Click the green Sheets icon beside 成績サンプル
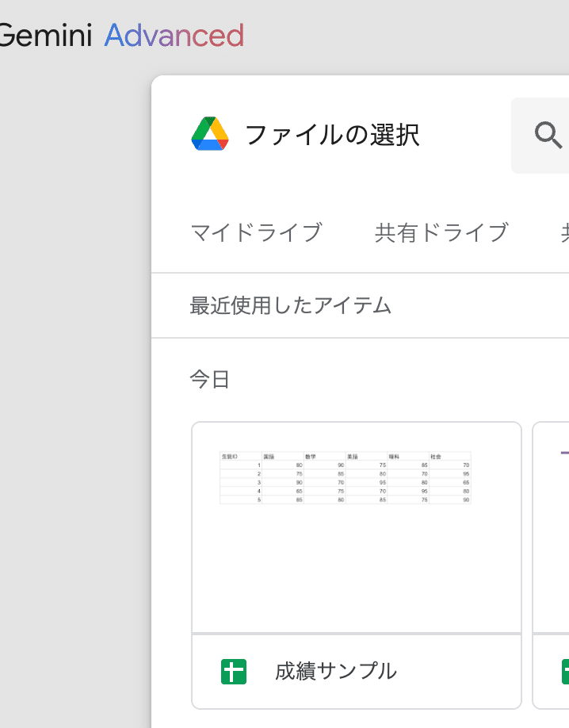Screen dimensions: 569x728 point(234,672)
